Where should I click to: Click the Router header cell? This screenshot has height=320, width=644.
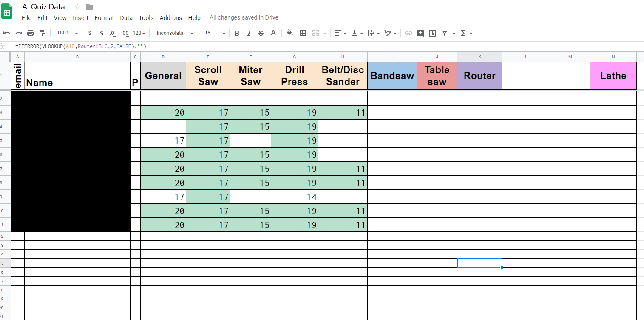(x=479, y=76)
